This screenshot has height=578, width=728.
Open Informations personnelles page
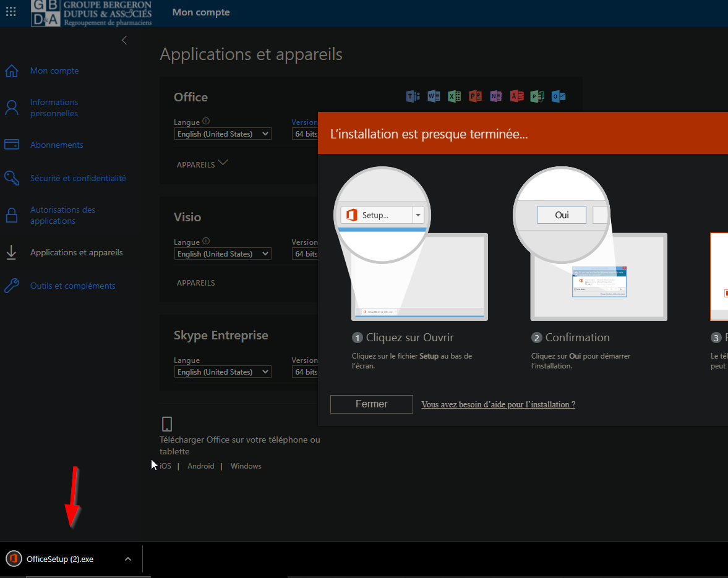(54, 108)
